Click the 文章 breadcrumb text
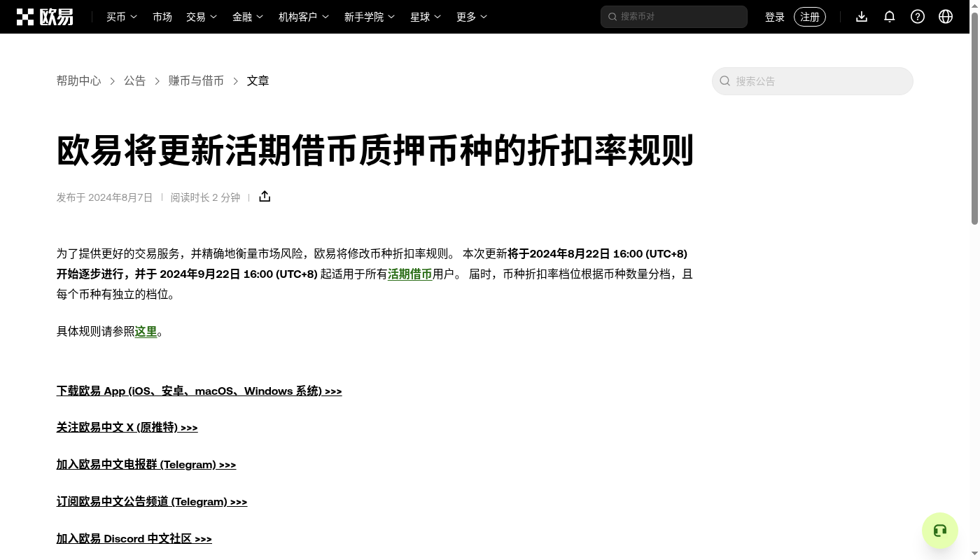 (x=258, y=81)
